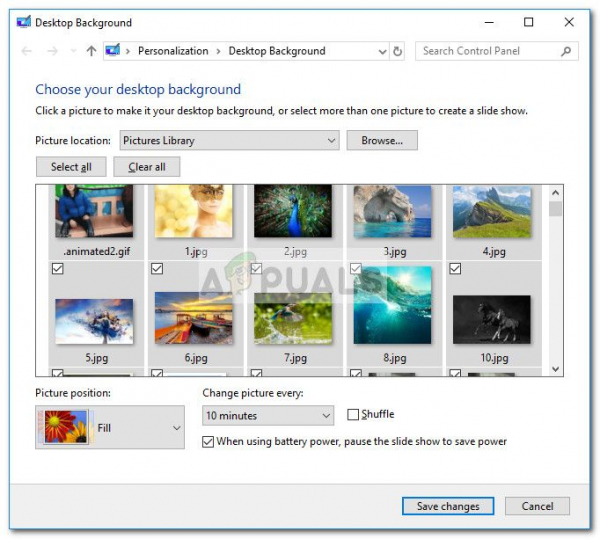Click the search magnifier icon
This screenshot has height=539, width=600.
566,51
